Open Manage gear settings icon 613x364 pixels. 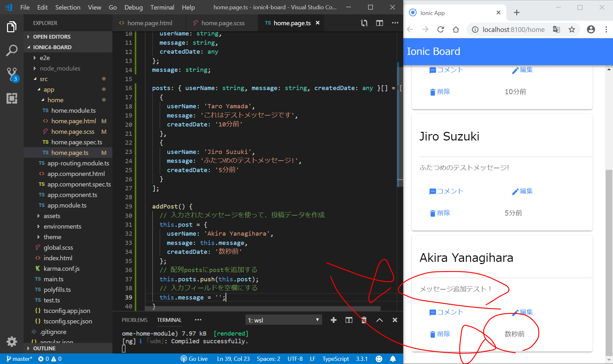(12, 341)
